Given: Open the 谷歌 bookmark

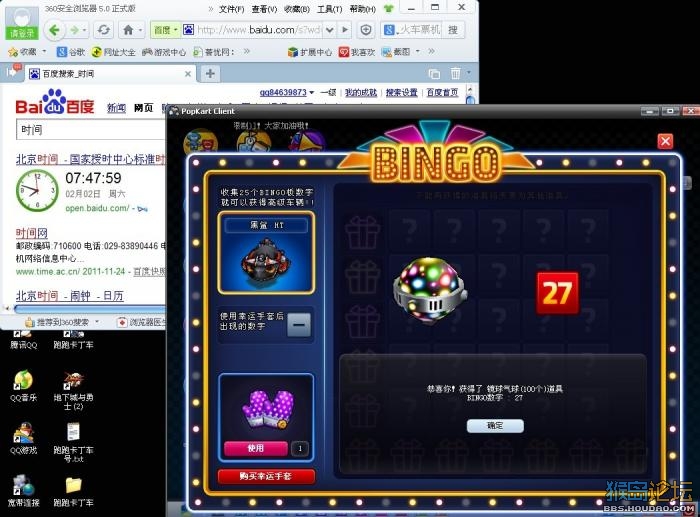Looking at the screenshot, I should tap(71, 52).
